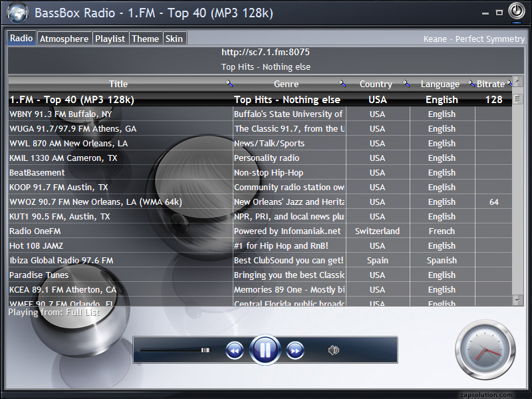Click the Playing from: Full List label
This screenshot has width=532, height=399.
point(54,312)
